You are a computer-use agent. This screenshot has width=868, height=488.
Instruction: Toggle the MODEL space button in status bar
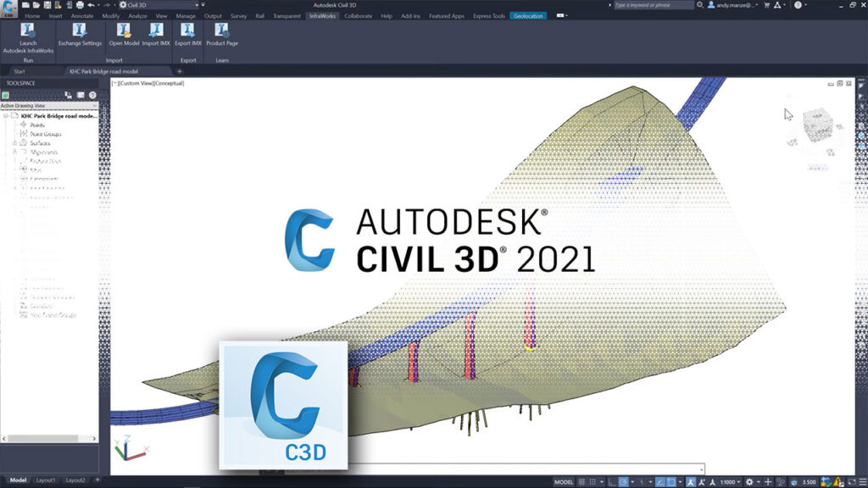(x=564, y=482)
